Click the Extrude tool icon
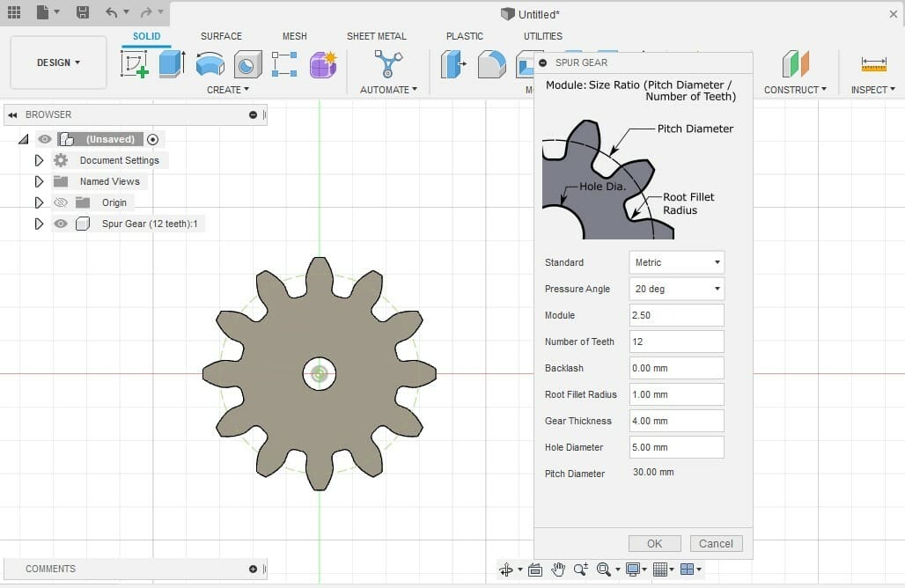905x588 pixels. pos(172,63)
